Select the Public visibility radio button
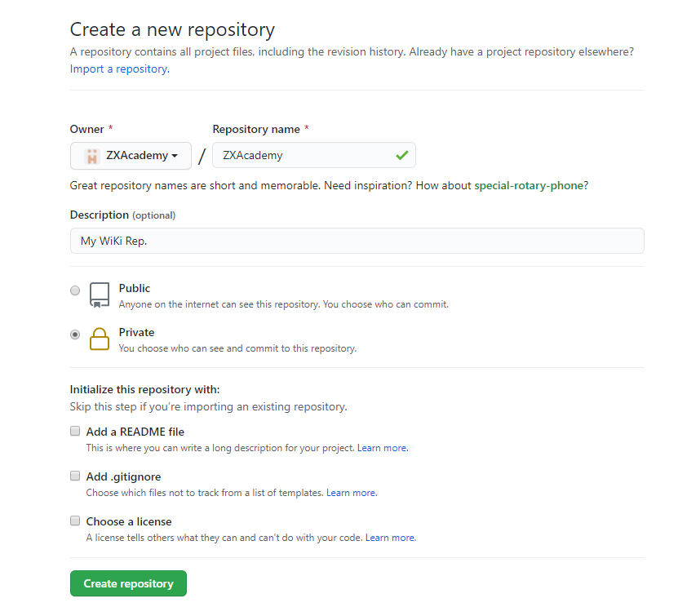The height and width of the screenshot is (616, 678). [x=75, y=290]
